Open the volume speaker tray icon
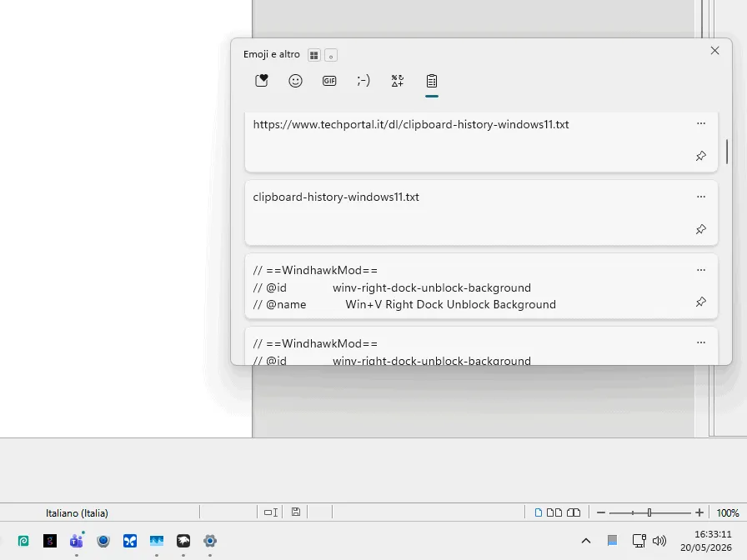 click(x=659, y=541)
